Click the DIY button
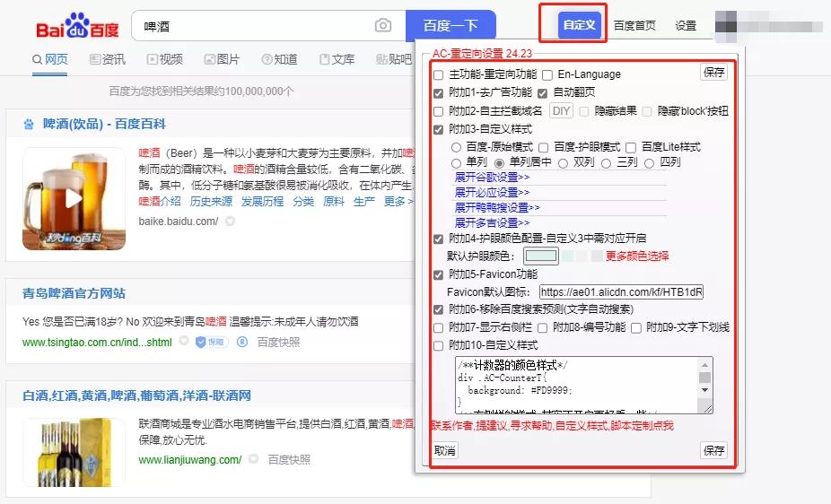831x504 pixels. [x=561, y=110]
